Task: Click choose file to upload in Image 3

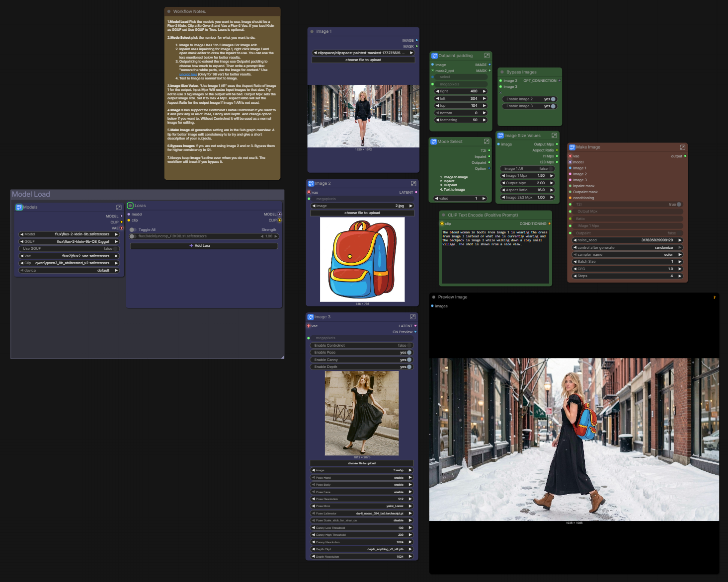Action: [362, 463]
